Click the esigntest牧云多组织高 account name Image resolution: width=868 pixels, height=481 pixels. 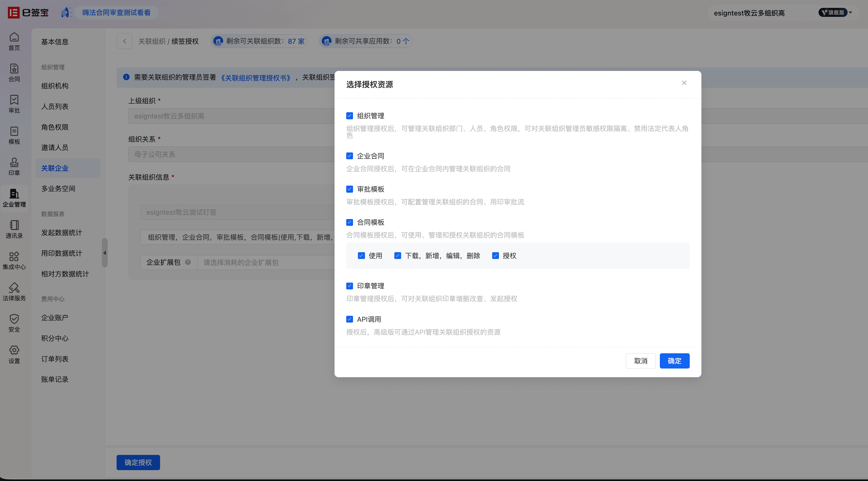[x=749, y=13]
